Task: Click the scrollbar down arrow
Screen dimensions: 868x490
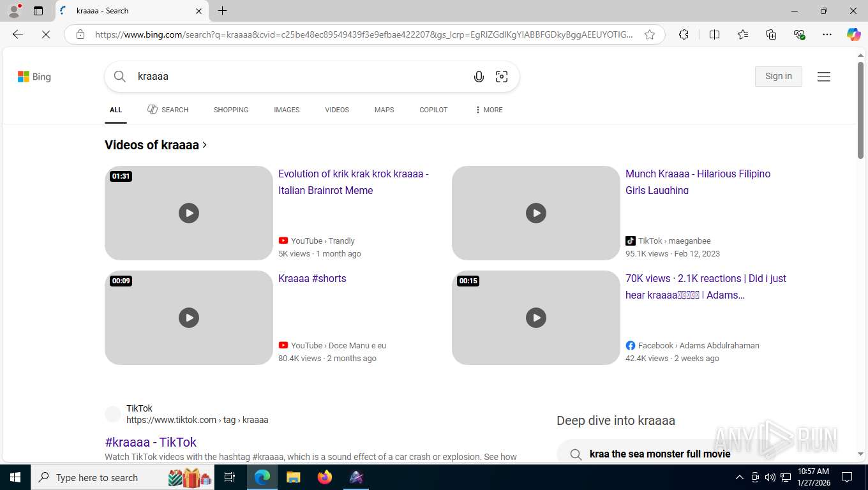Action: [x=860, y=454]
